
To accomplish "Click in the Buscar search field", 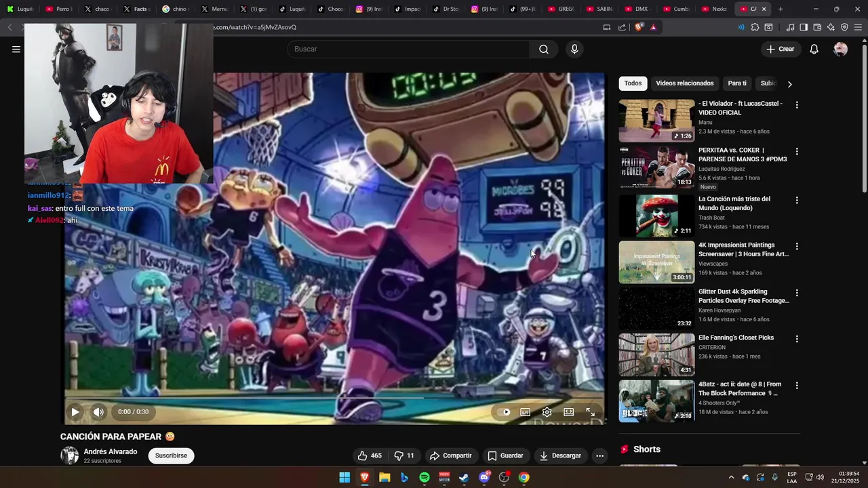I will coord(408,49).
